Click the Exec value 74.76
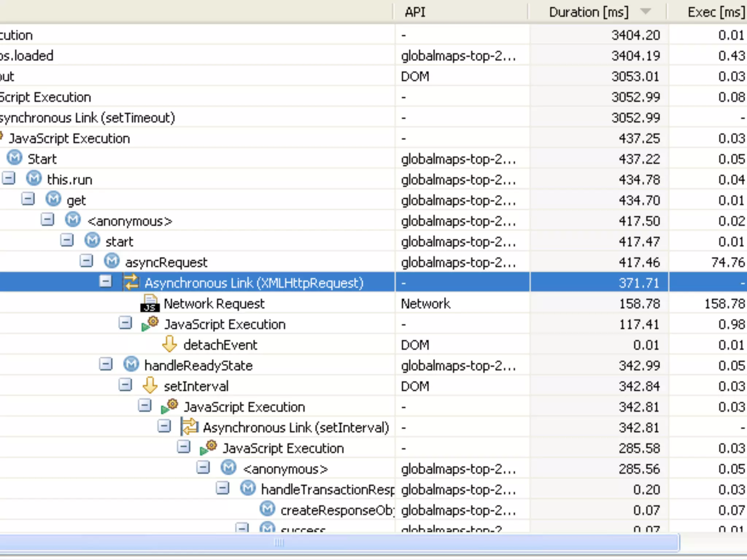Viewport: 747px width, 560px height. [x=728, y=262]
